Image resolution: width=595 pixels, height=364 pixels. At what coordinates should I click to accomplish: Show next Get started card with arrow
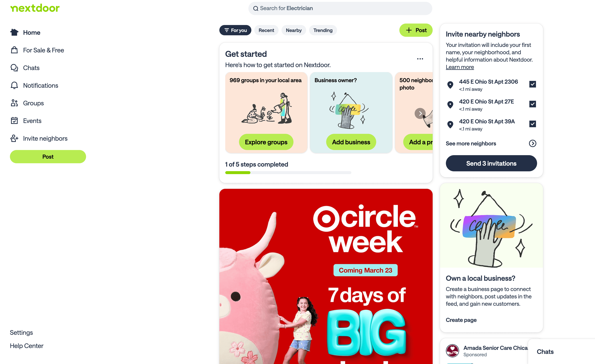click(420, 113)
